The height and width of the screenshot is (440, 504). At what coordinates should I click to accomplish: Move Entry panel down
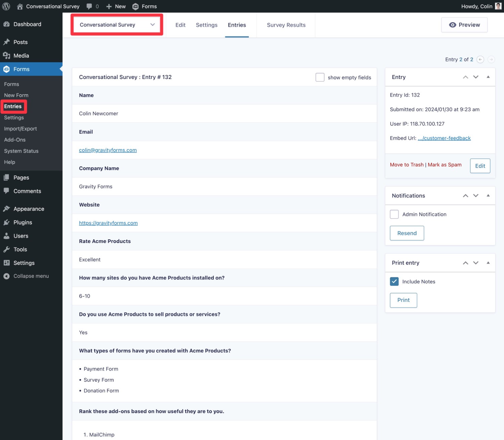point(476,77)
